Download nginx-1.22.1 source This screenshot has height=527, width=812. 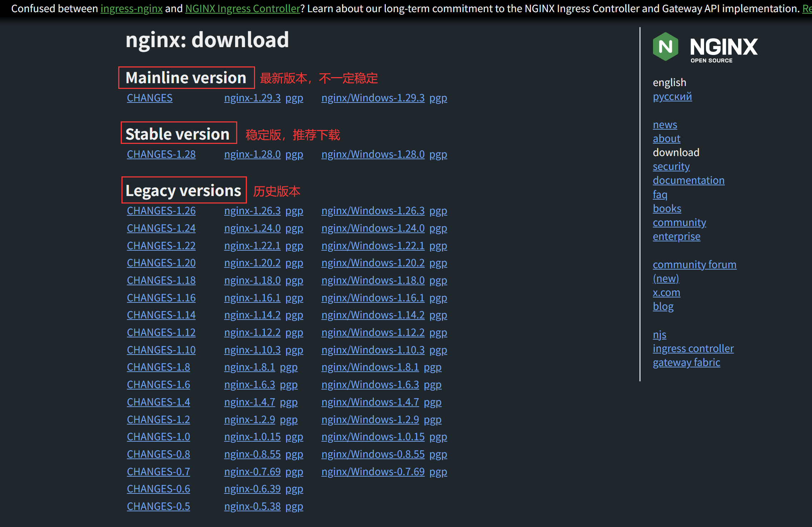coord(252,246)
